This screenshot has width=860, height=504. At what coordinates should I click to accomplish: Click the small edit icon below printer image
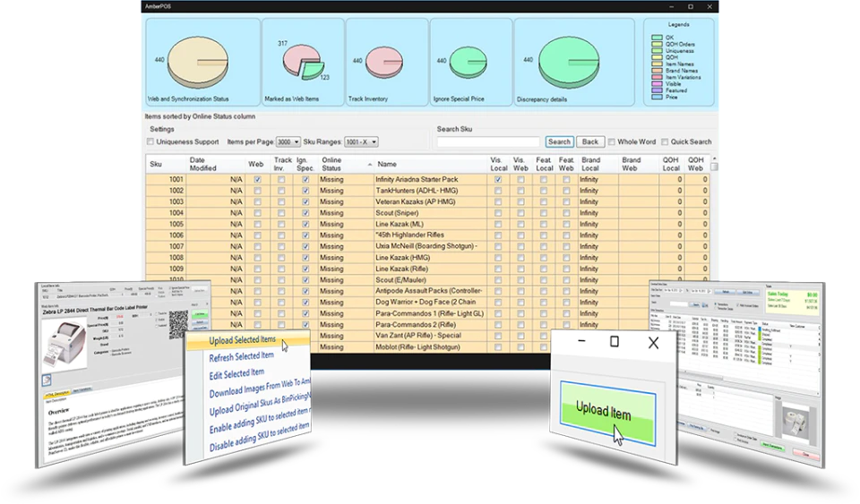[x=47, y=380]
